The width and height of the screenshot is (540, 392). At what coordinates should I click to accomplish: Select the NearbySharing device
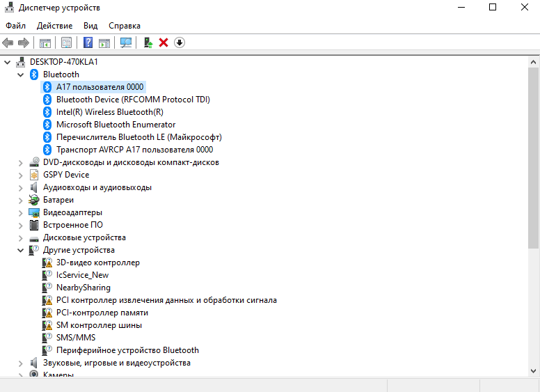(x=84, y=288)
